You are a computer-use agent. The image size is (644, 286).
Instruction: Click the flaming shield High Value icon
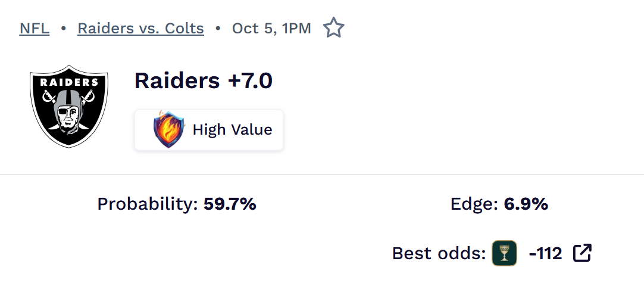coord(169,129)
